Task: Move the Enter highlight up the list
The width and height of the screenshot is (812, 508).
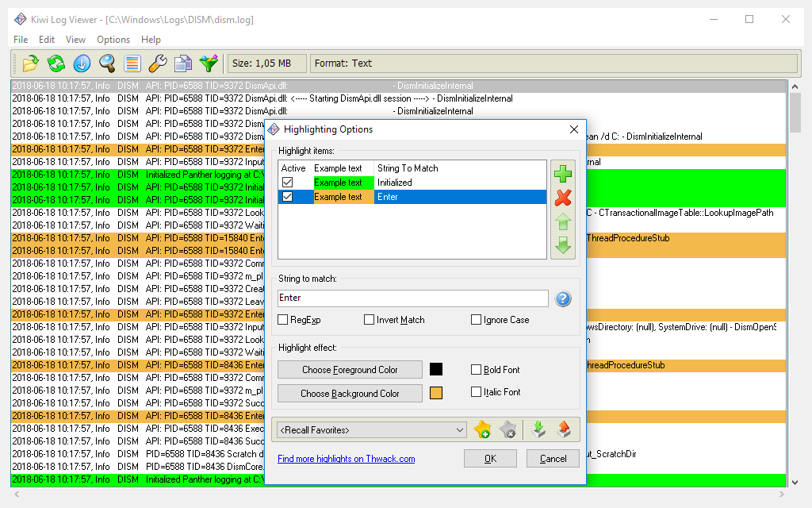Action: pyautogui.click(x=563, y=223)
